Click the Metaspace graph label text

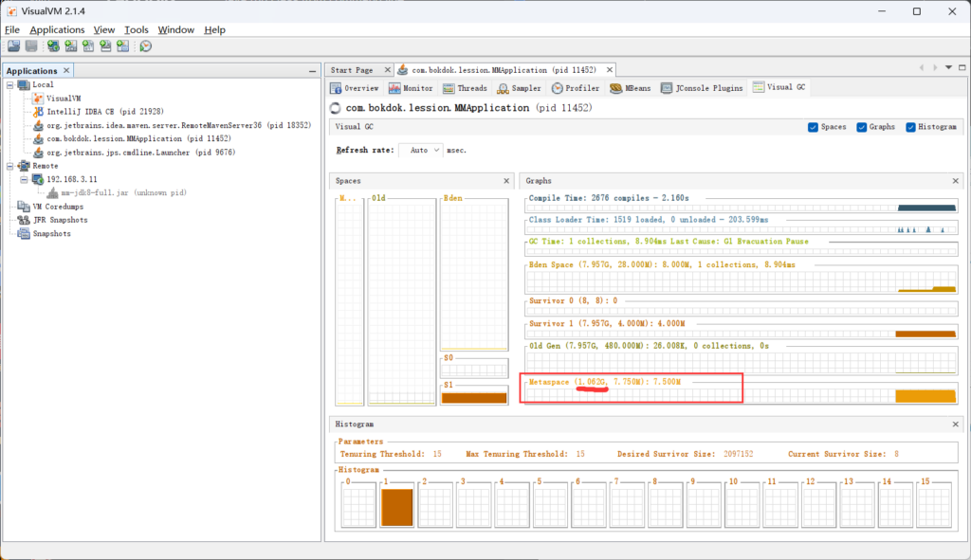pyautogui.click(x=604, y=382)
